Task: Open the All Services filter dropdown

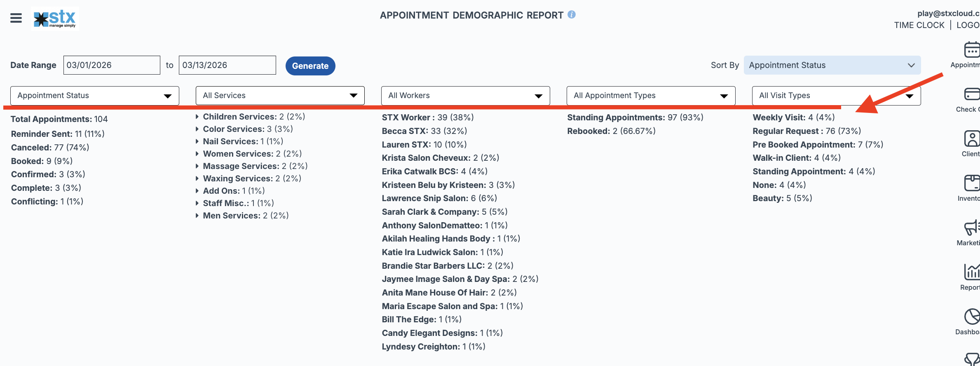Action: (x=280, y=96)
